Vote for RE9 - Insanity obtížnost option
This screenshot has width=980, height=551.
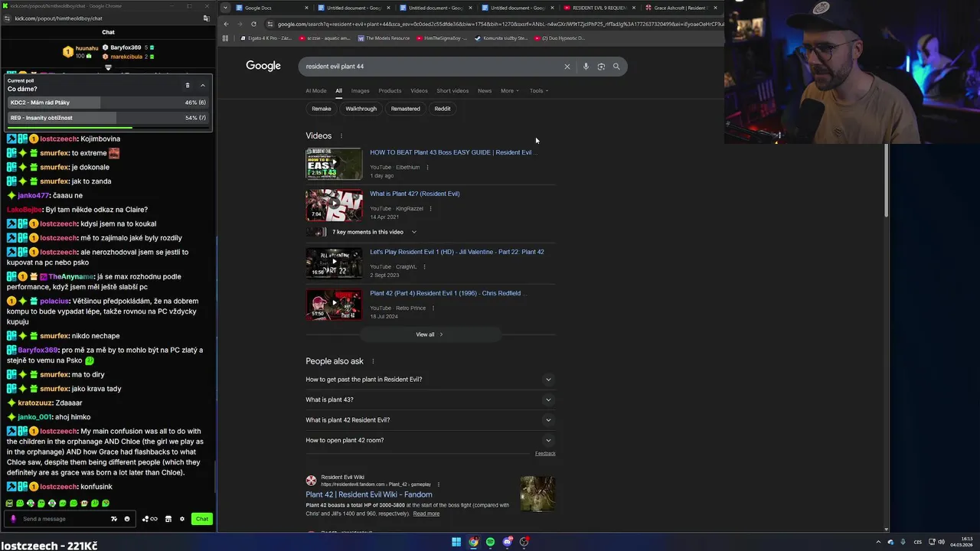tap(107, 118)
